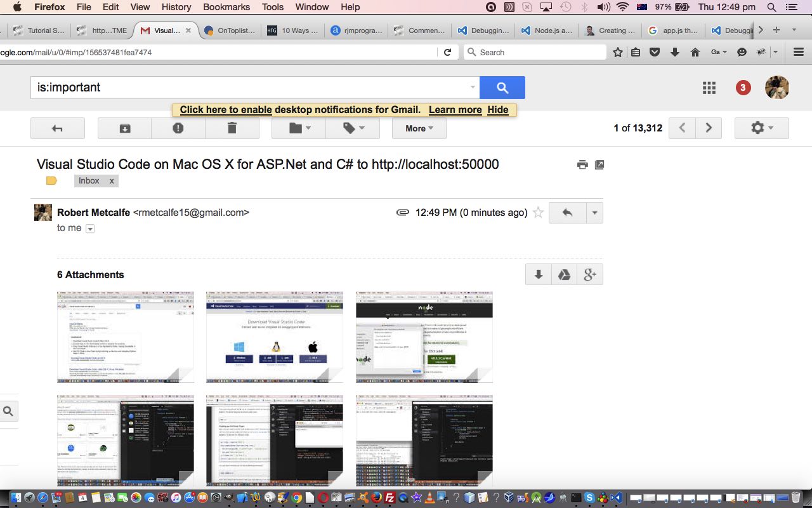
Task: Click the Learn more notification link
Action: (x=455, y=110)
